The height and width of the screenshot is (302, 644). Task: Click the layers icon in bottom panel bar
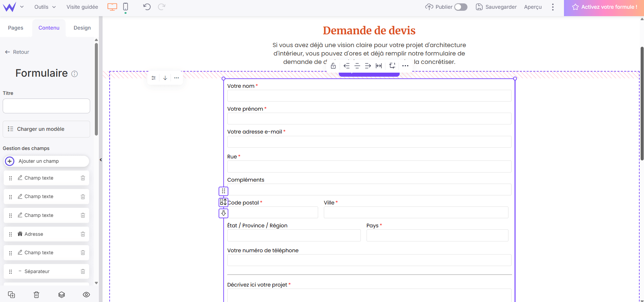(x=62, y=295)
